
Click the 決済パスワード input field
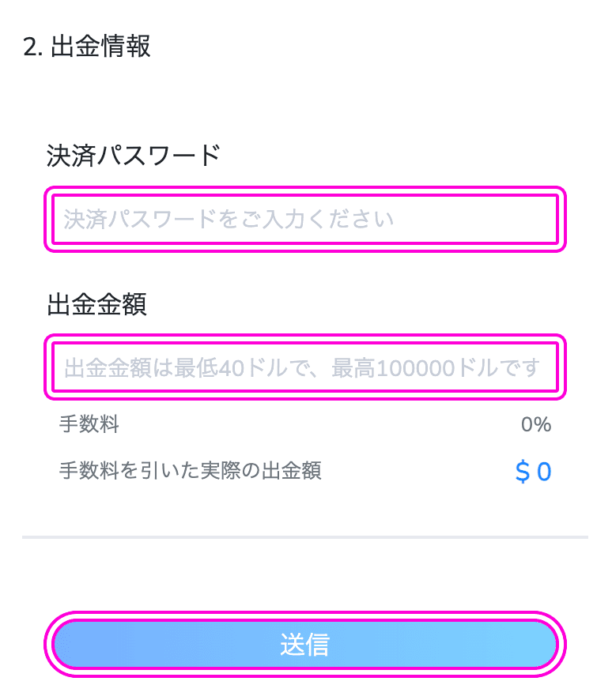[305, 219]
